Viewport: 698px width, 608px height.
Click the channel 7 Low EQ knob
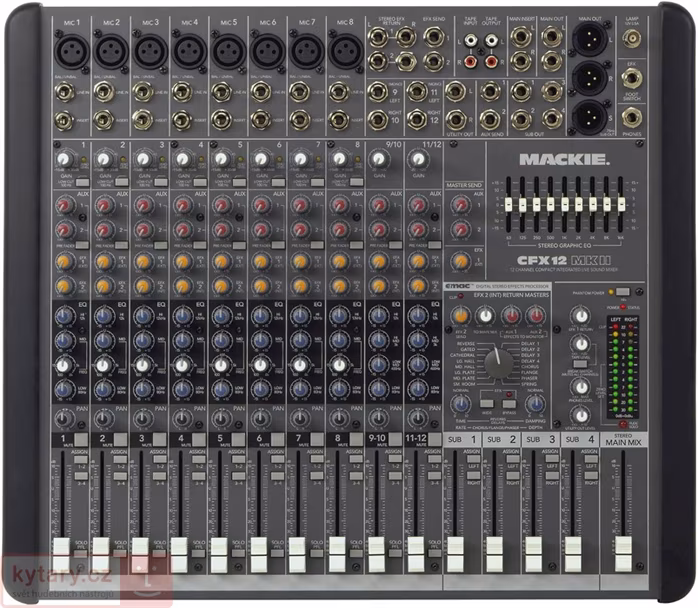coord(300,389)
